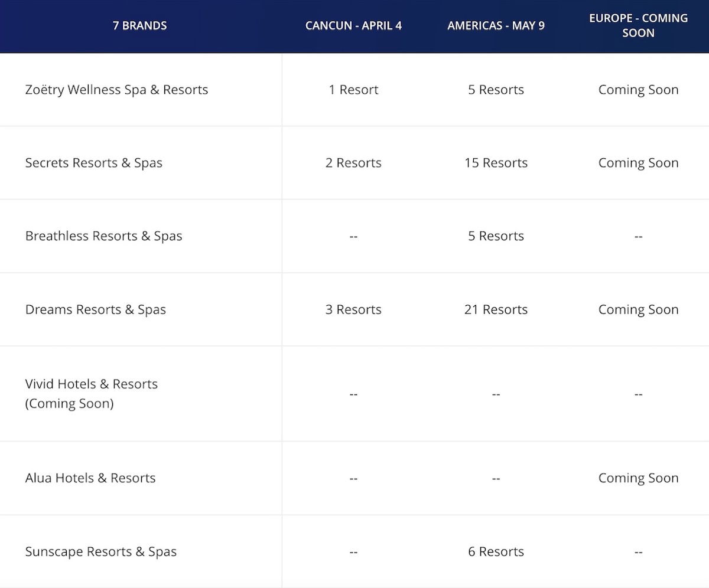Click 'Coming Soon' in the Zoëtry row
This screenshot has width=709, height=588.
click(638, 90)
